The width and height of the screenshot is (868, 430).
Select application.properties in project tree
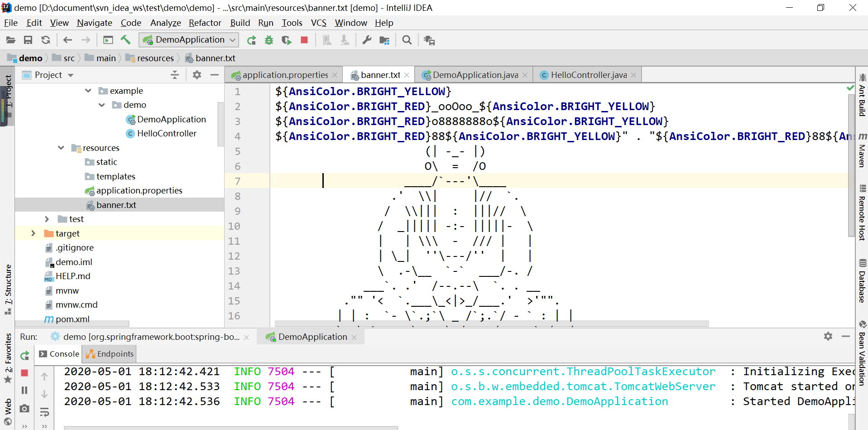point(134,191)
